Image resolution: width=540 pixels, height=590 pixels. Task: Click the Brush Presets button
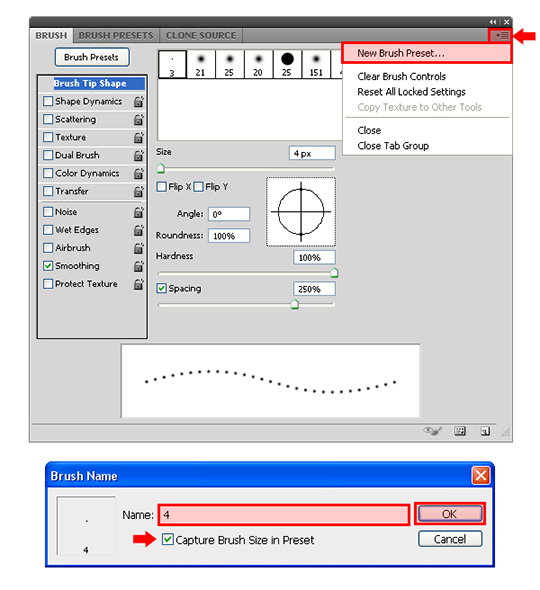pyautogui.click(x=91, y=57)
